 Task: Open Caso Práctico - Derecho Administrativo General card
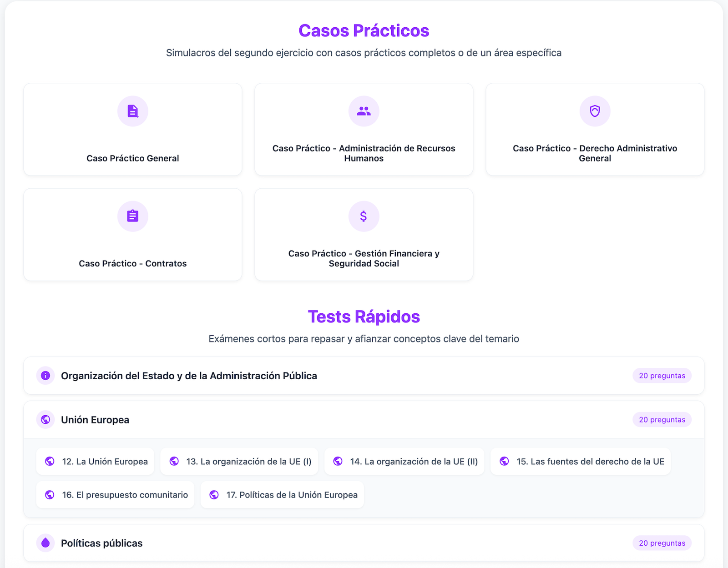[595, 153]
